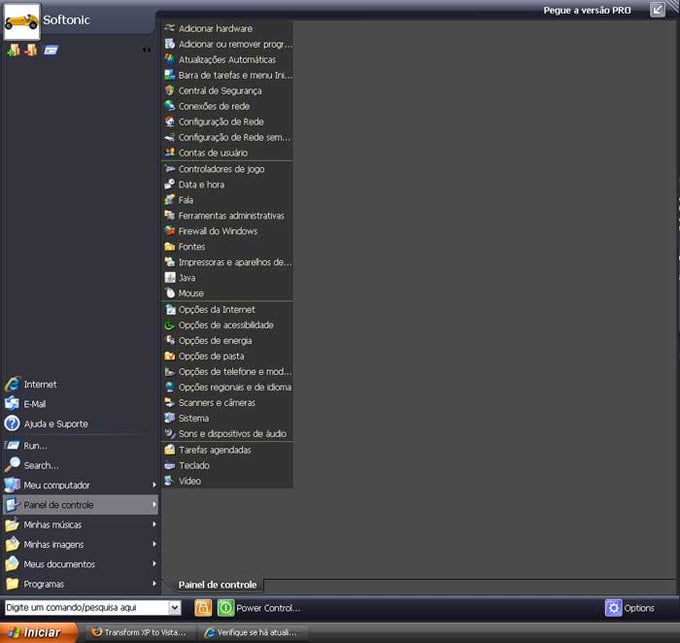The height and width of the screenshot is (643, 680).
Task: Open Opções da Internet icon
Action: point(170,309)
